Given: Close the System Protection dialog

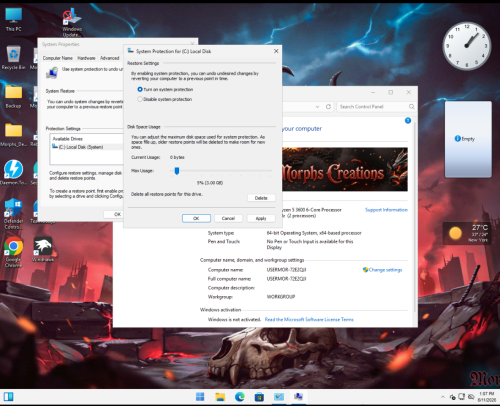Looking at the screenshot, I should pyautogui.click(x=276, y=51).
